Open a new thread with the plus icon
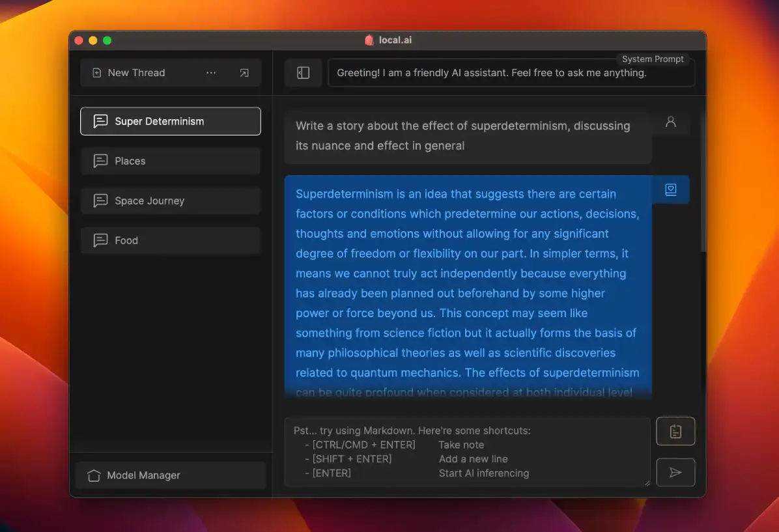Image resolution: width=779 pixels, height=532 pixels. tap(97, 72)
